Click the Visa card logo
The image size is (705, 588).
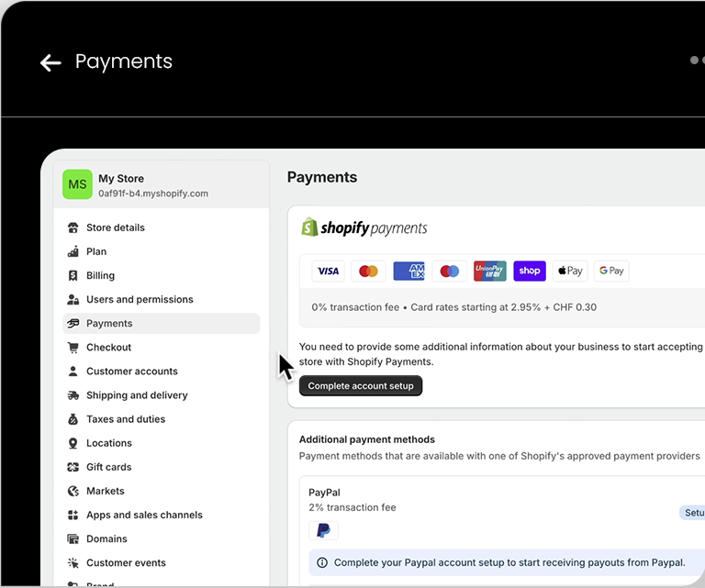(x=329, y=271)
